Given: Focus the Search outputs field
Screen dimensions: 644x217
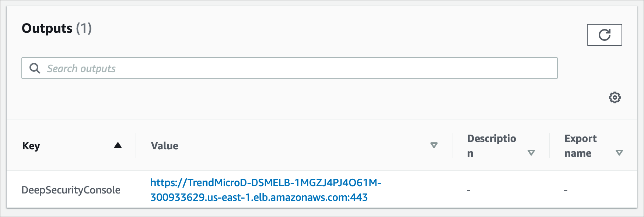Looking at the screenshot, I should [289, 68].
